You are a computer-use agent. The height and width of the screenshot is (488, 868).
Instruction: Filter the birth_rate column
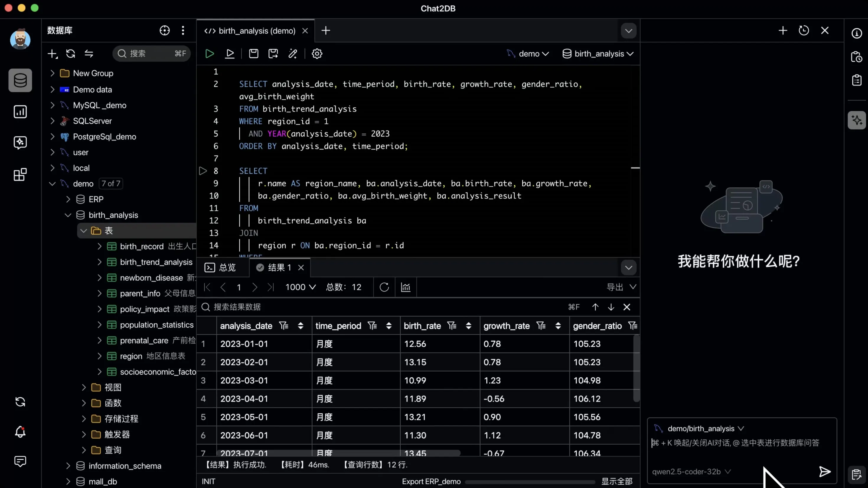click(x=451, y=326)
